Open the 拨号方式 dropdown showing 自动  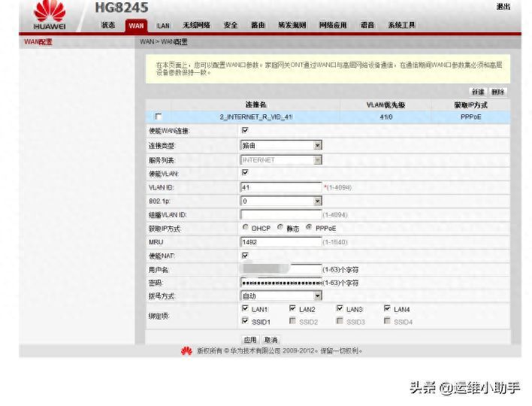tap(281, 296)
